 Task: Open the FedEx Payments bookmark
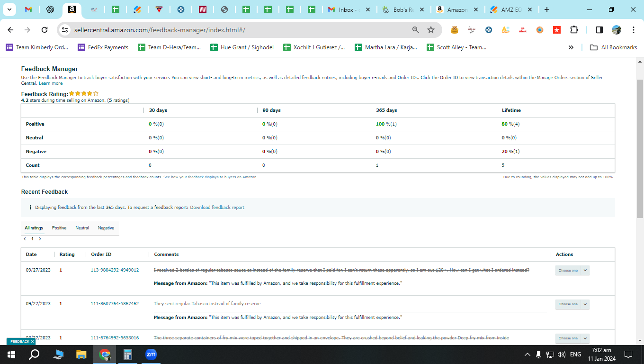[103, 47]
